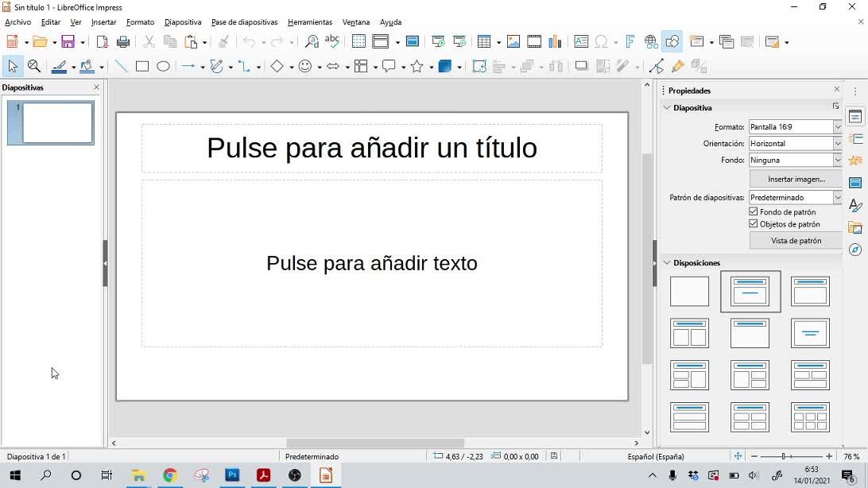Viewport: 868px width, 488px height.
Task: Click the Insert Image toolbar icon
Action: point(513,42)
